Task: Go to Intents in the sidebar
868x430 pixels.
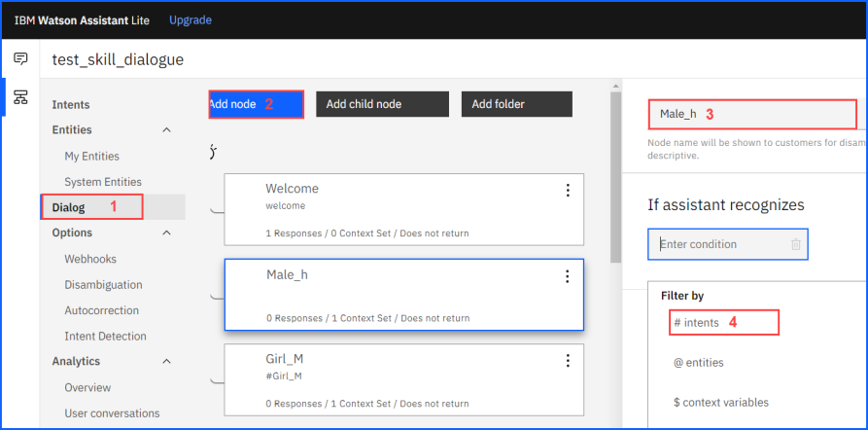Action: [x=71, y=104]
